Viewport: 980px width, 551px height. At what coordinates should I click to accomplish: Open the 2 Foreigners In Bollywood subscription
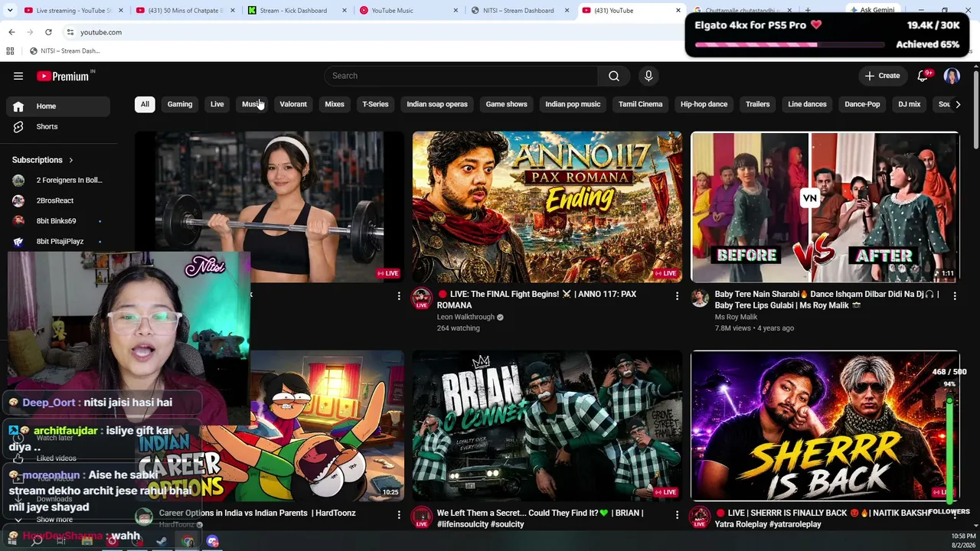click(58, 181)
